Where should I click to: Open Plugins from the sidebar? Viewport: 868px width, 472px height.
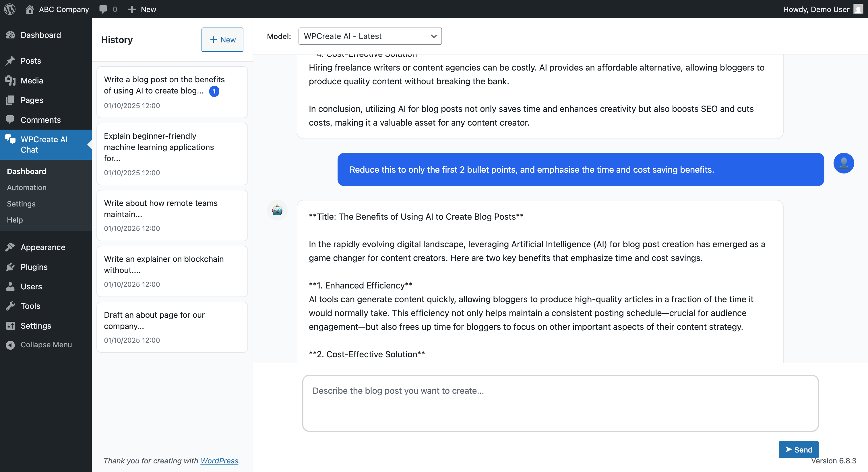point(34,267)
